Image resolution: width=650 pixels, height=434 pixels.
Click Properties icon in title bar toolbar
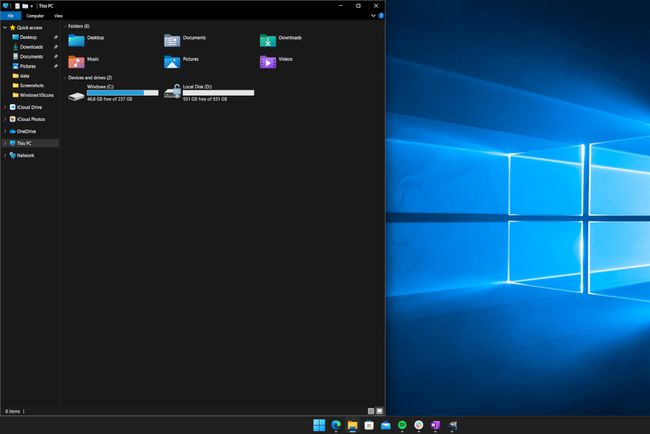(17, 6)
